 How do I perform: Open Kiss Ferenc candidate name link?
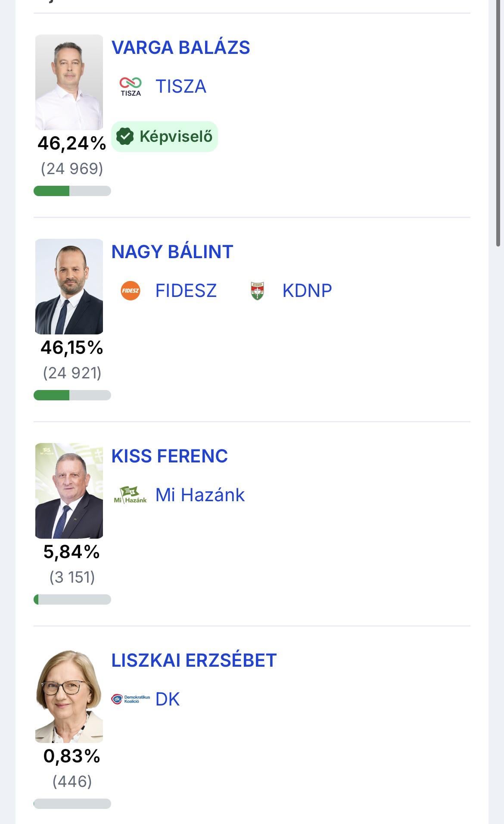[x=169, y=456]
